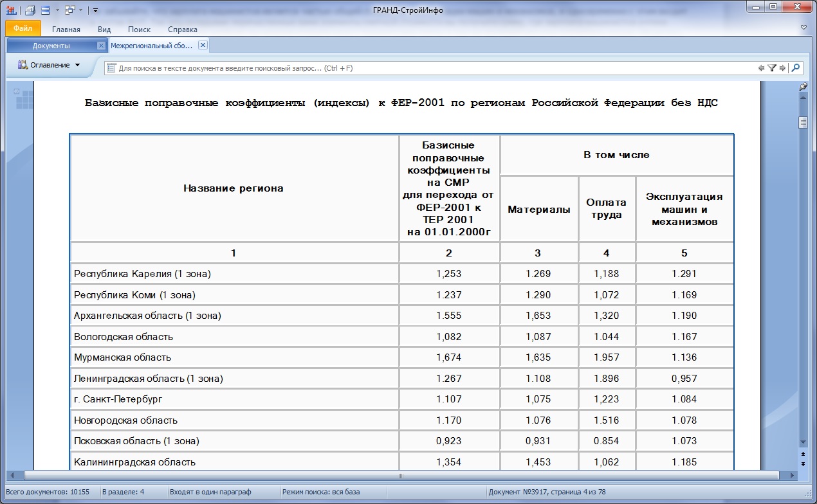
Task: Click the window arrangement icon in quick access toolbar
Action: coord(69,10)
